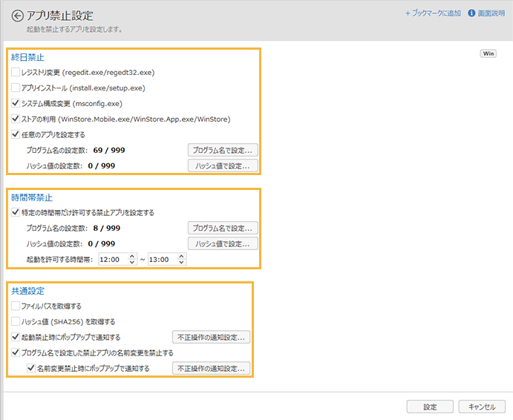This screenshot has width=513, height=420.
Task: Click the 起動を許可する時間帯 label
Action: click(x=59, y=260)
